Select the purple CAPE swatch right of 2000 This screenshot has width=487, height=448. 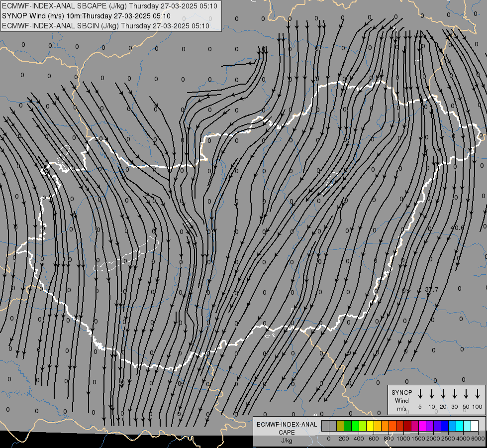437,426
